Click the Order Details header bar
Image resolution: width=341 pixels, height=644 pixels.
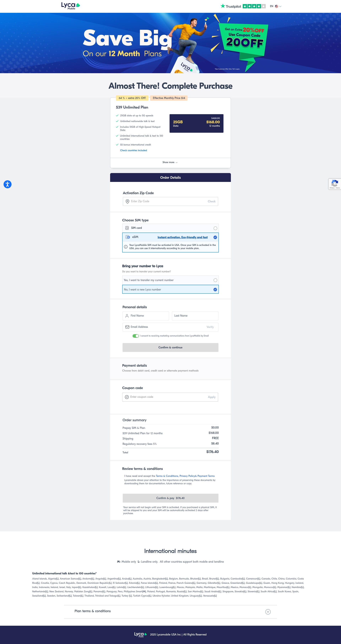pos(170,177)
